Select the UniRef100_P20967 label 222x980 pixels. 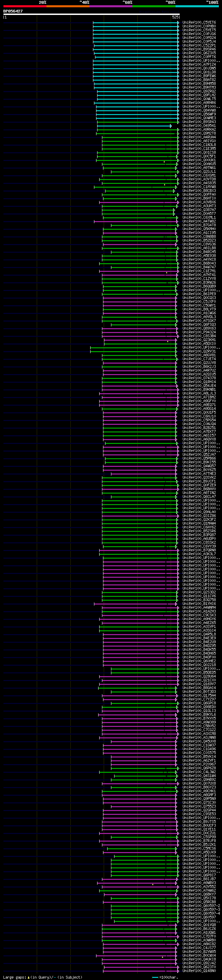[x=199, y=764]
